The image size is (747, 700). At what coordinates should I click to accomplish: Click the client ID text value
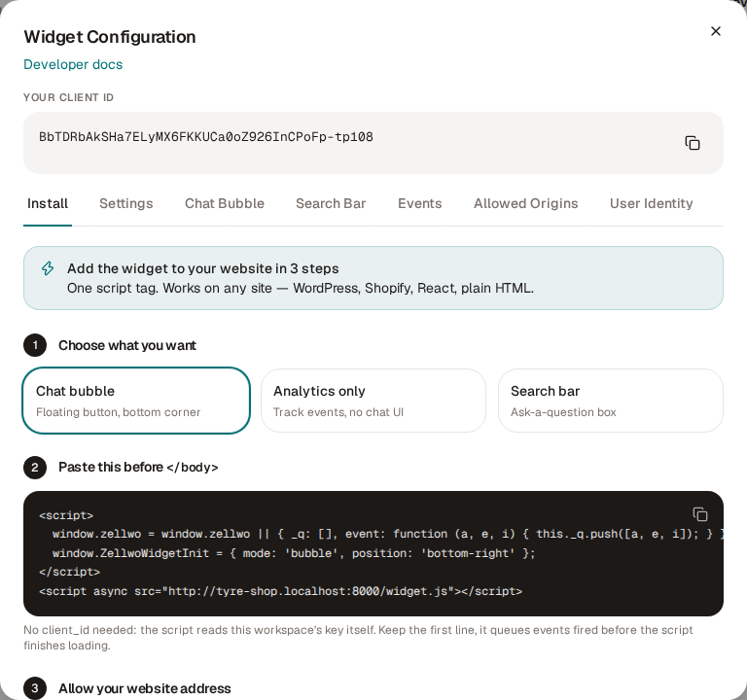click(x=206, y=137)
